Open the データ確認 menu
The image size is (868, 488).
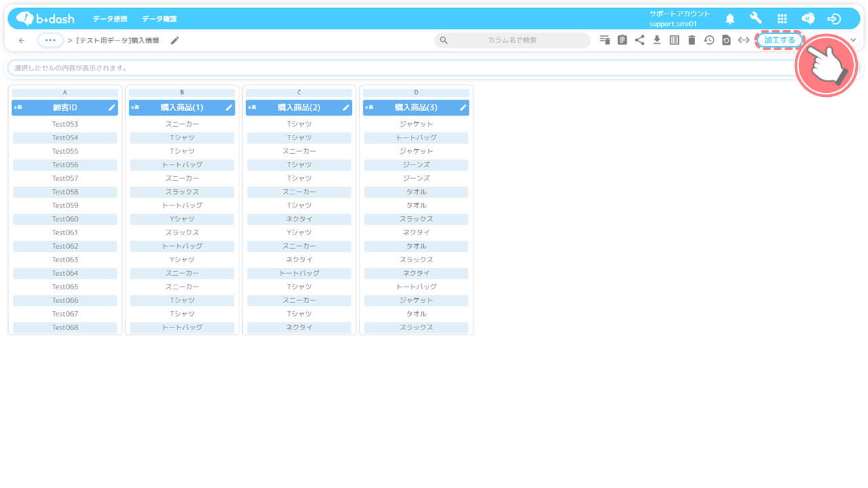pos(159,19)
